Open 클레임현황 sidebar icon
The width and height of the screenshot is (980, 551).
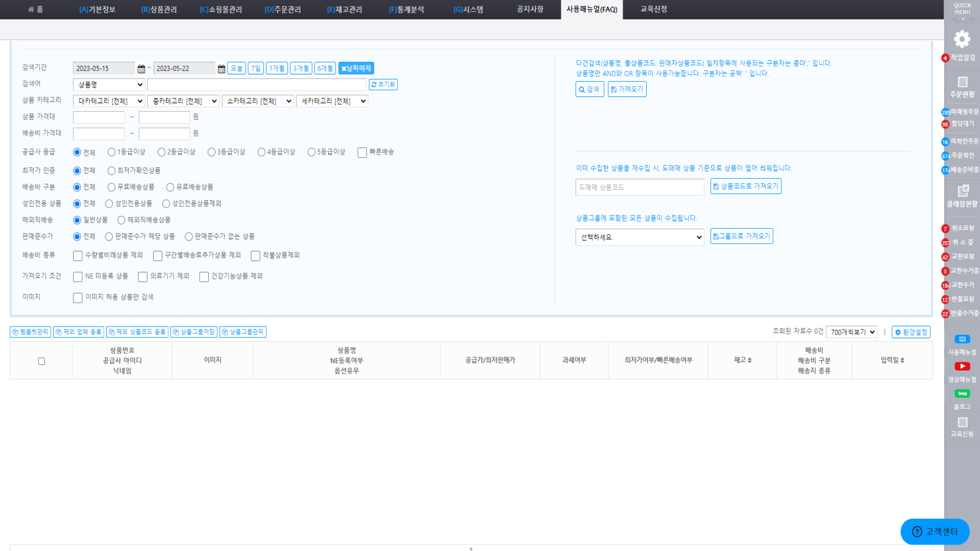(963, 191)
